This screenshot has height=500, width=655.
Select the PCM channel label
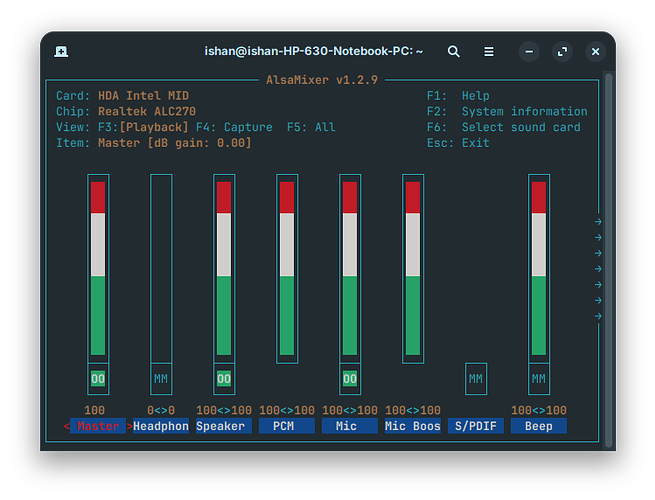coord(287,426)
